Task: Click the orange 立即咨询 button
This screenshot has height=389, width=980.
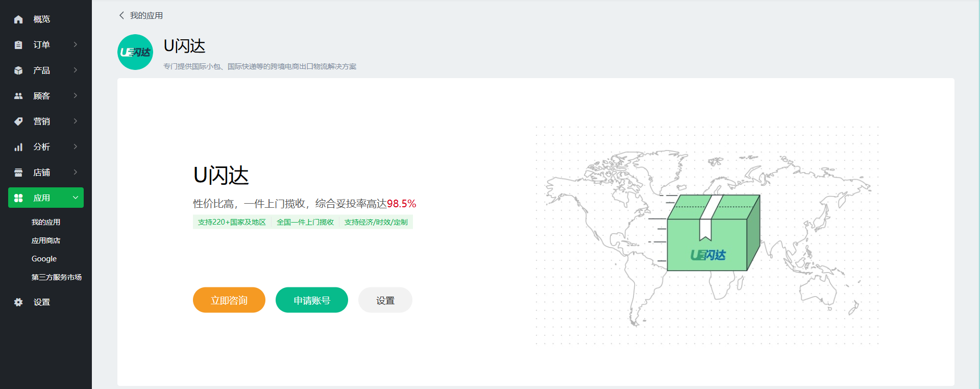Action: pyautogui.click(x=229, y=300)
